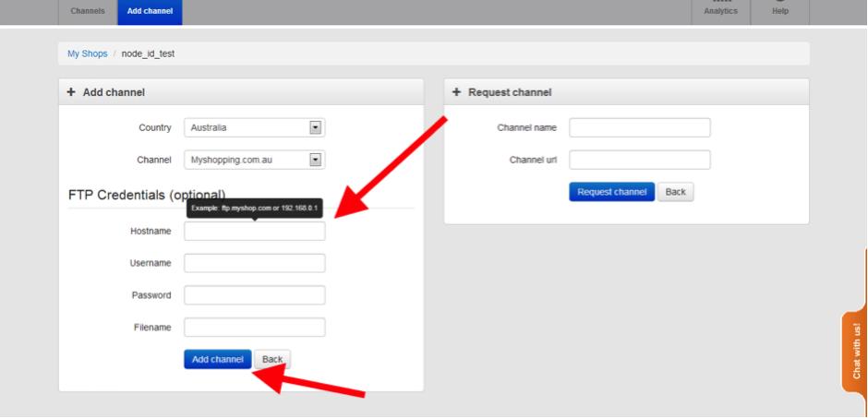Viewport: 868px width, 418px height.
Task: Click the node_id_test breadcrumb item
Action: pos(148,54)
